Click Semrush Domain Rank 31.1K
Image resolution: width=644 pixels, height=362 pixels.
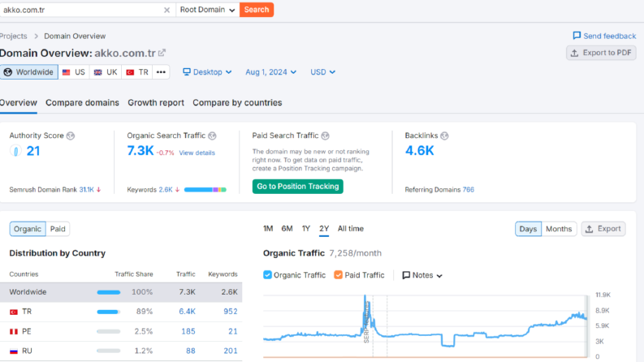point(86,190)
